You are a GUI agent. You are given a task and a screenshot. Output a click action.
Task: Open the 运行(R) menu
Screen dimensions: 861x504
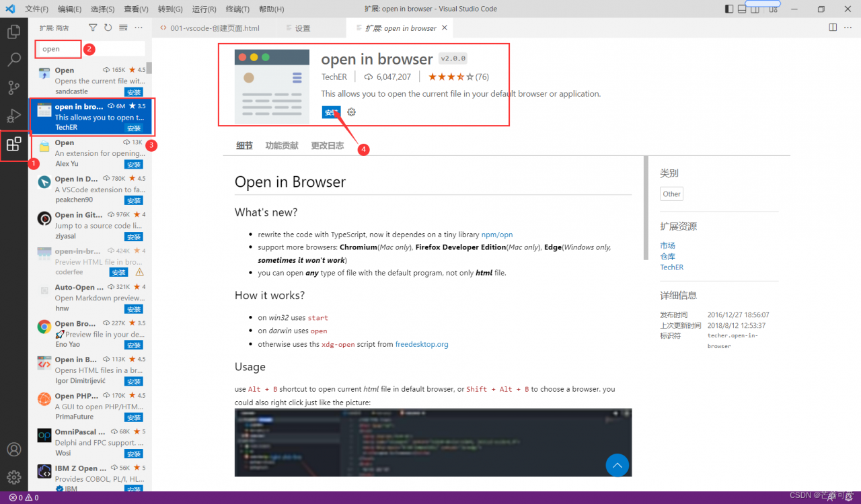point(204,9)
